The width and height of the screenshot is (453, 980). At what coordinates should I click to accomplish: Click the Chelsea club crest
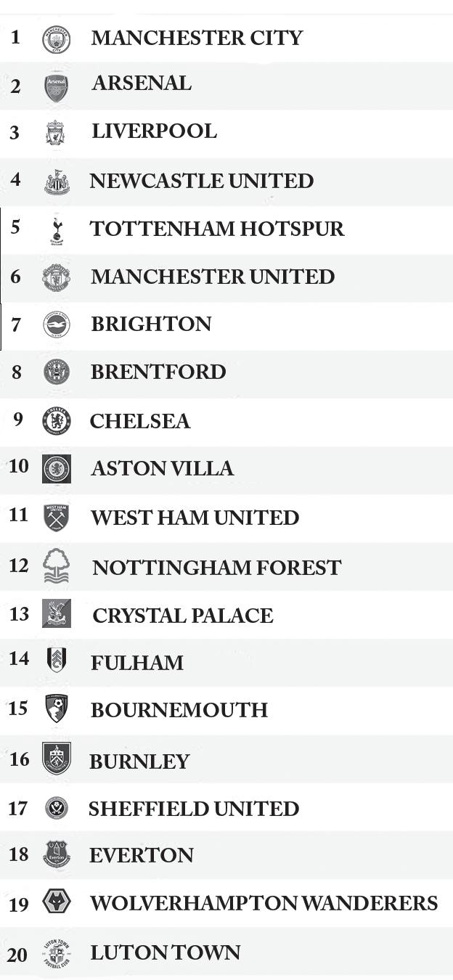(x=56, y=421)
